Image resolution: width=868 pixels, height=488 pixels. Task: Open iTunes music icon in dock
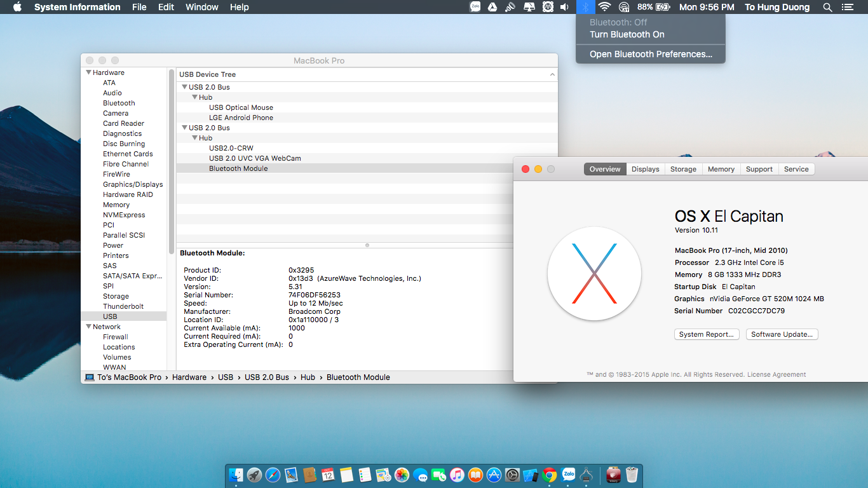coord(457,475)
